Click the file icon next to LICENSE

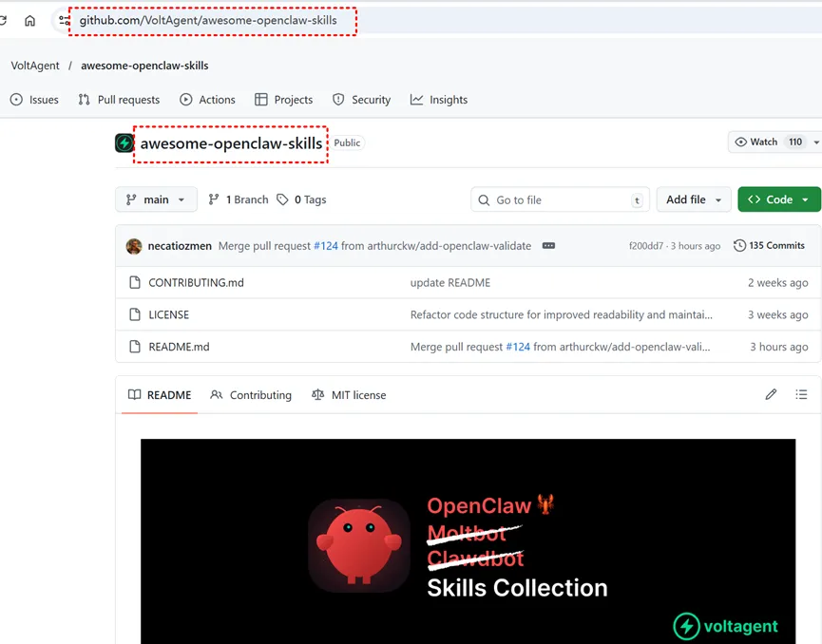click(x=135, y=314)
